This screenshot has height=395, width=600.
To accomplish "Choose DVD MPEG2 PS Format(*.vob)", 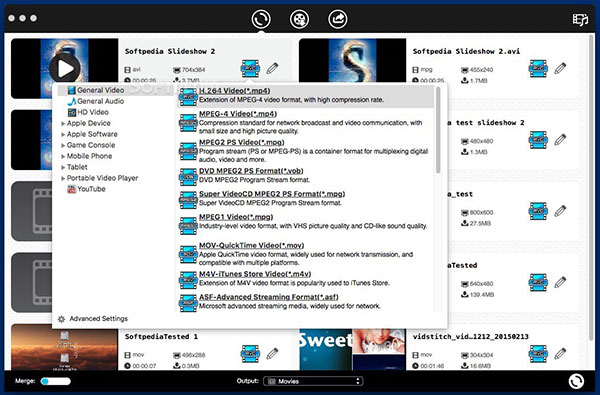I will click(305, 175).
